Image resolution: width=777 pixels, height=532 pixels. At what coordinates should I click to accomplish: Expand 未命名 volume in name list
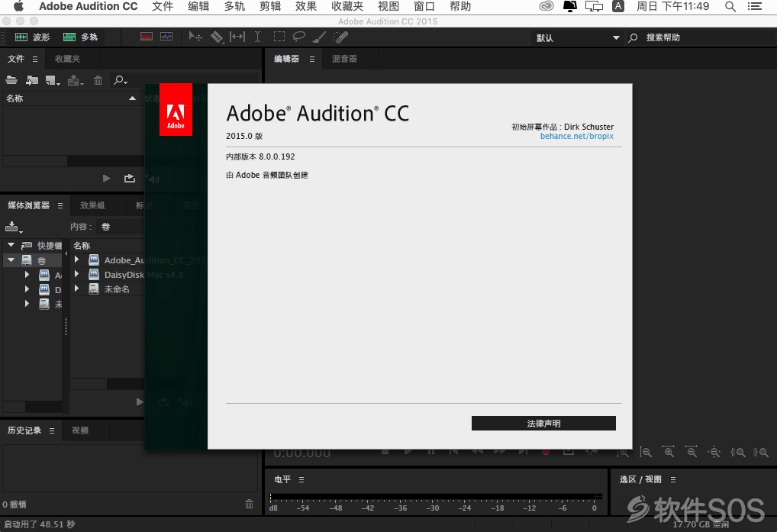pyautogui.click(x=77, y=288)
